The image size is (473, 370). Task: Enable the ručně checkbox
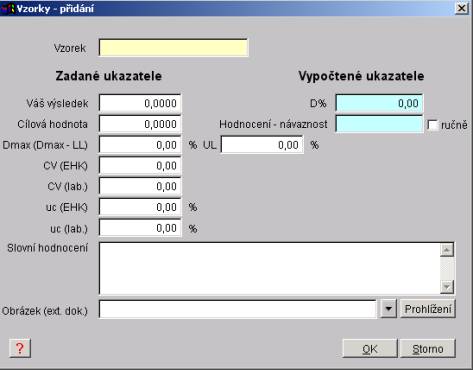[x=433, y=125]
